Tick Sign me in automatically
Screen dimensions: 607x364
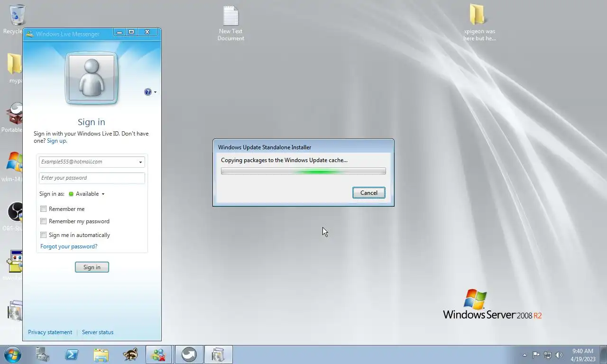click(x=43, y=235)
